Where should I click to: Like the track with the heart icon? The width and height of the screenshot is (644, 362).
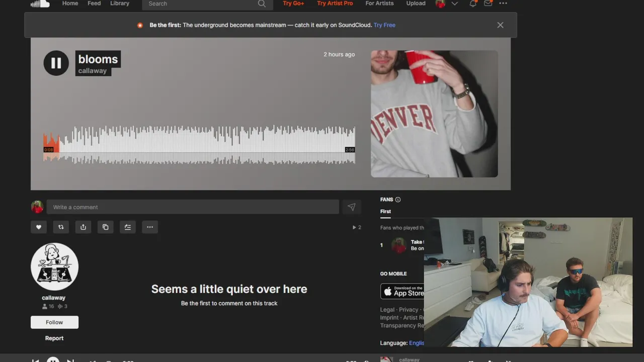click(39, 227)
